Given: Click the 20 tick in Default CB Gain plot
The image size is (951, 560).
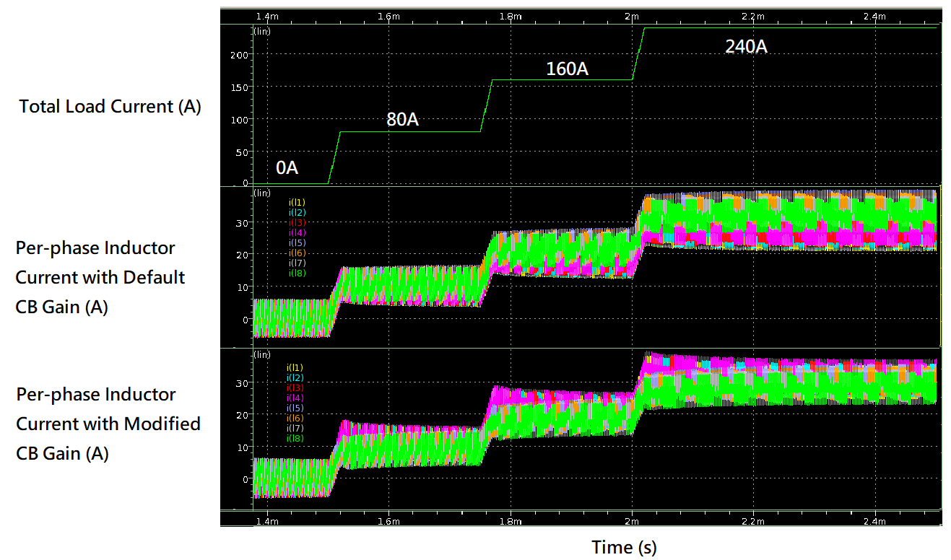Looking at the screenshot, I should tap(244, 255).
